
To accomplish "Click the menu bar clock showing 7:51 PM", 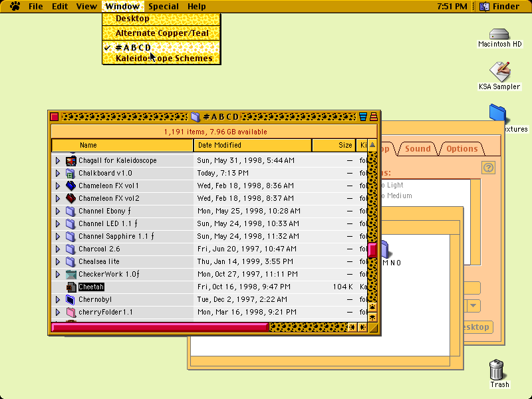I will 452,6.
